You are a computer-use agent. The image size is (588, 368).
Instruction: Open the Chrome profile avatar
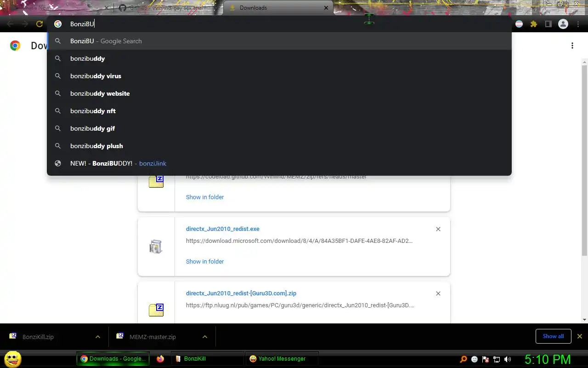pyautogui.click(x=563, y=24)
